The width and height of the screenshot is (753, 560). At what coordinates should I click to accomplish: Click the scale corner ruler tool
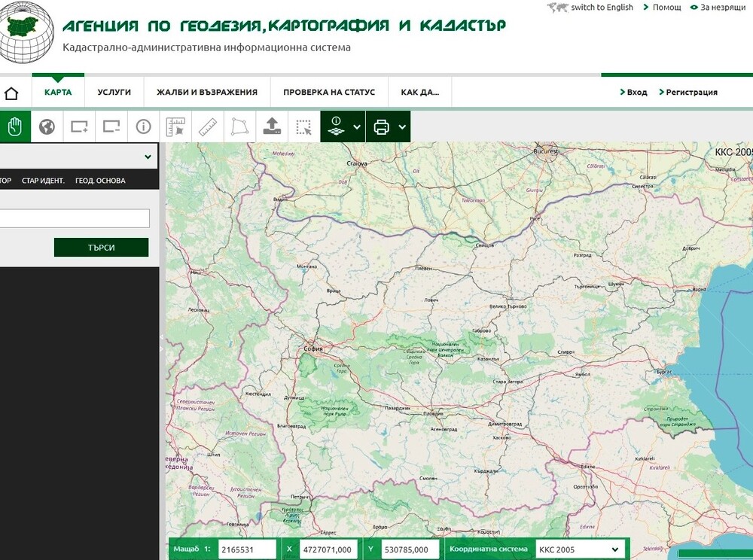tap(175, 126)
